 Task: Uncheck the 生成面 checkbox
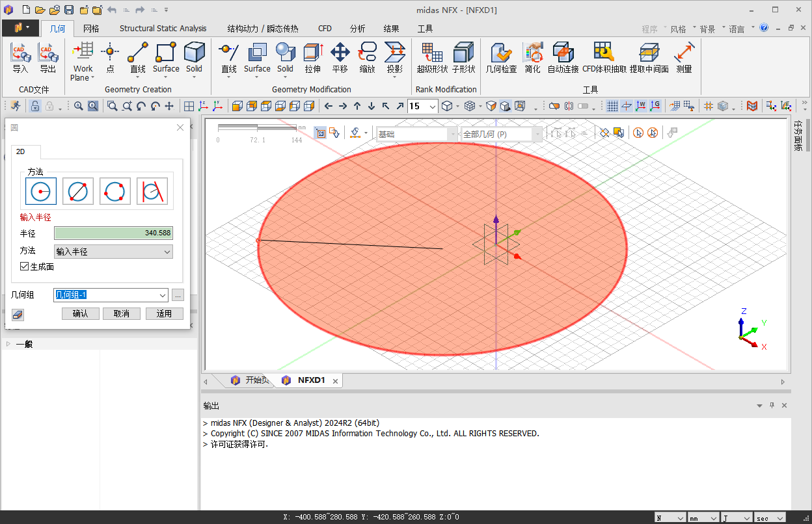[25, 267]
